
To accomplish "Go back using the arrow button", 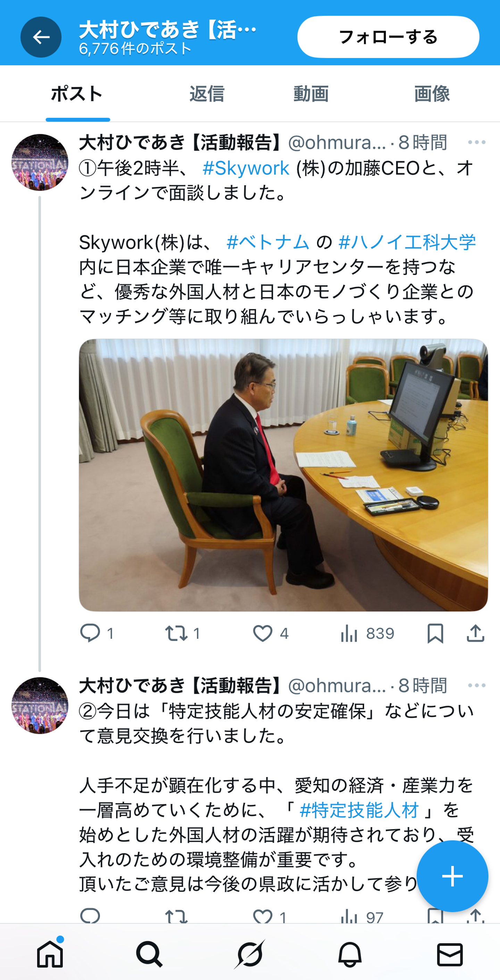I will [x=41, y=37].
